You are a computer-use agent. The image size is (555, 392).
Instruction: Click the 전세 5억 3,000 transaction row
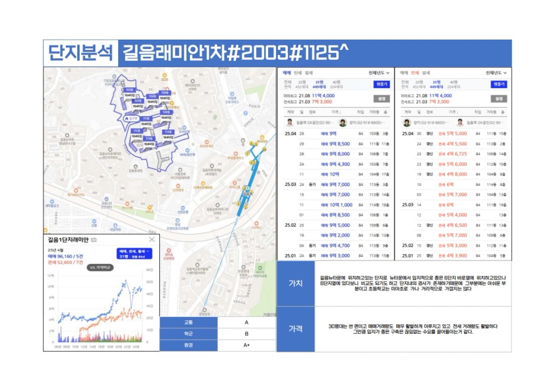point(454,246)
